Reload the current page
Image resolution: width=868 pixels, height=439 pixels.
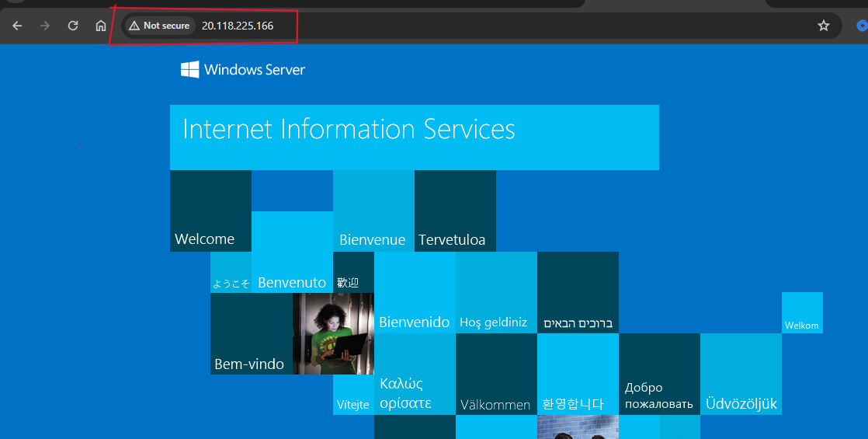pos(72,26)
